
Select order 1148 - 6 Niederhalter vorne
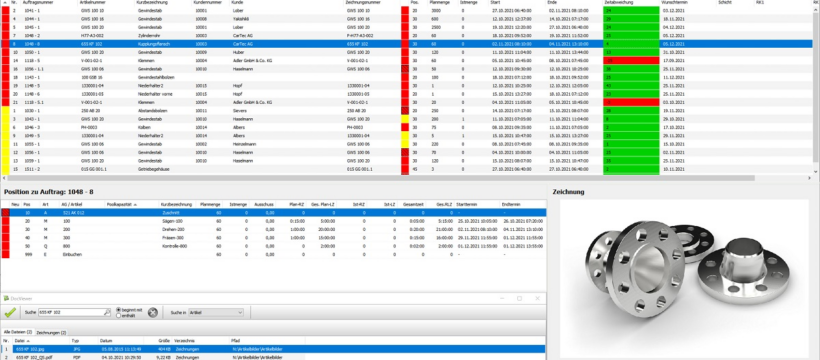(x=407, y=94)
